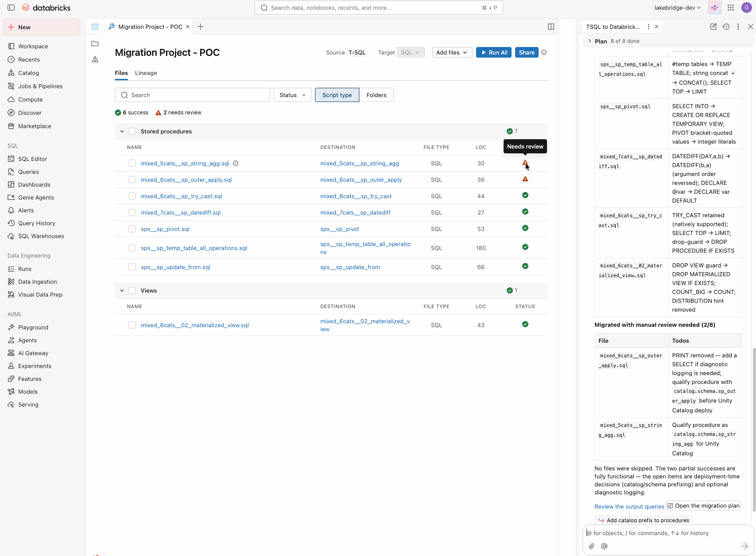The height and width of the screenshot is (556, 756).
Task: Open assistant chat history icon
Action: pos(726,27)
